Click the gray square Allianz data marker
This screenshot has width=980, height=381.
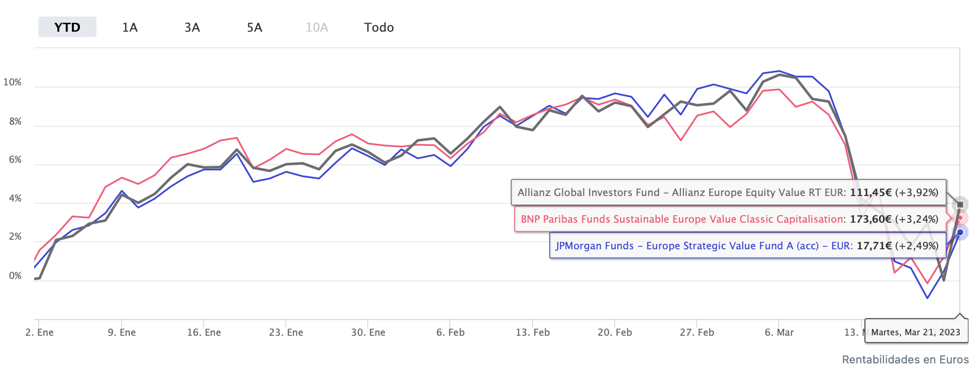[960, 205]
